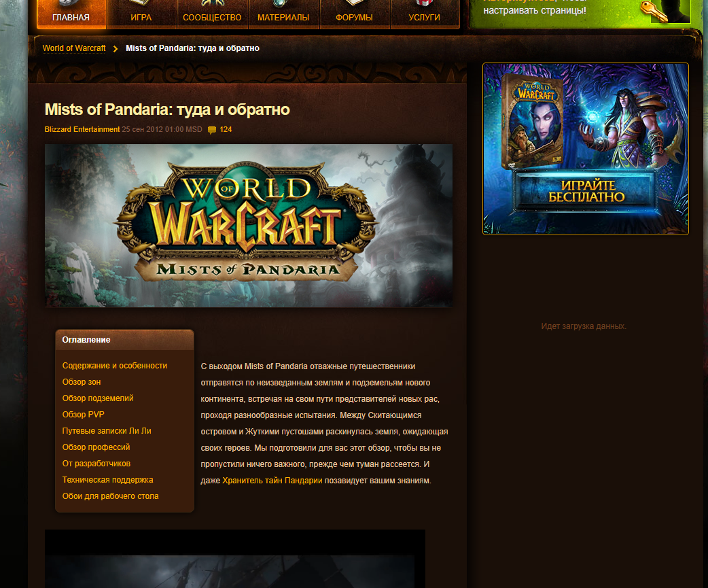This screenshot has height=588, width=708.
Task: Open Обзор PVP contents link
Action: (x=83, y=415)
